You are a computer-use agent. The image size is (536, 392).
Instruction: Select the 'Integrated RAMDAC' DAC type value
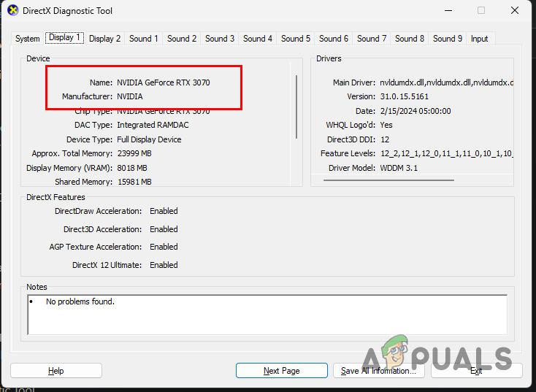153,125
